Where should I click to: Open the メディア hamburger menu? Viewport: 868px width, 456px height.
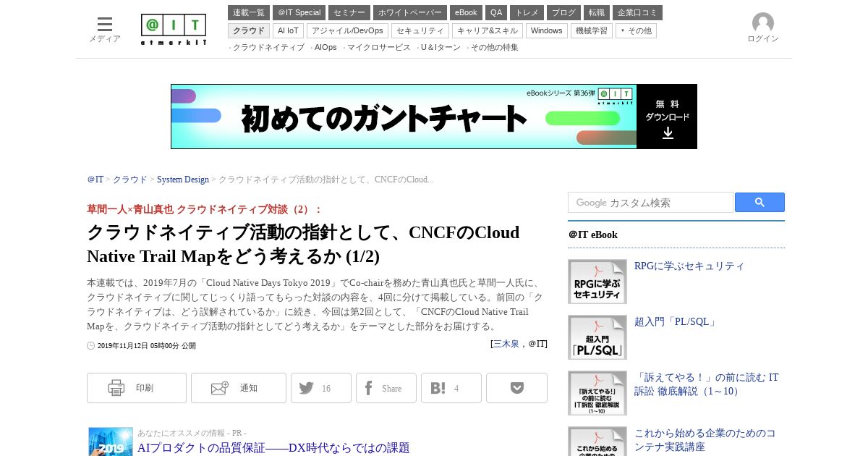click(x=105, y=30)
